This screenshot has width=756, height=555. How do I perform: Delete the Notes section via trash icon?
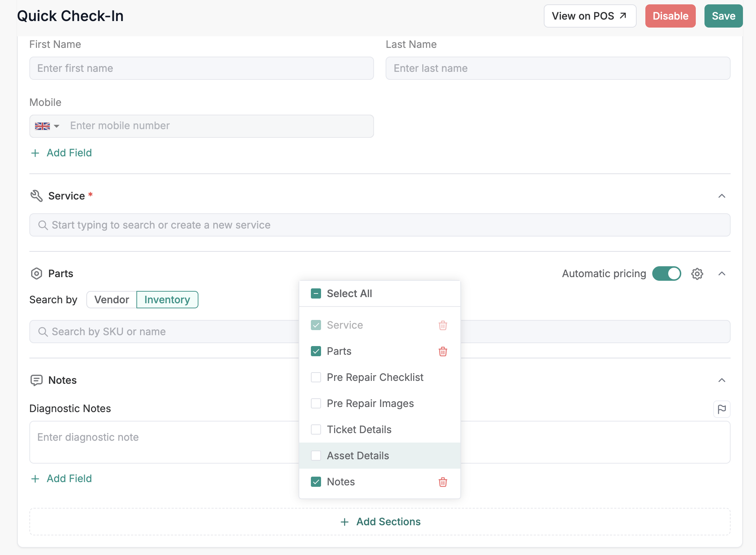point(443,482)
